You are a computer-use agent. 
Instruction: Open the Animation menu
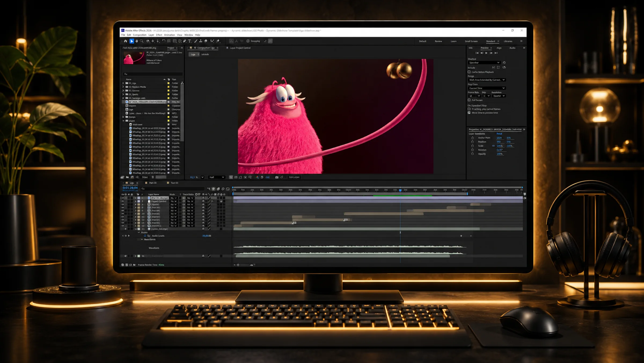click(169, 35)
